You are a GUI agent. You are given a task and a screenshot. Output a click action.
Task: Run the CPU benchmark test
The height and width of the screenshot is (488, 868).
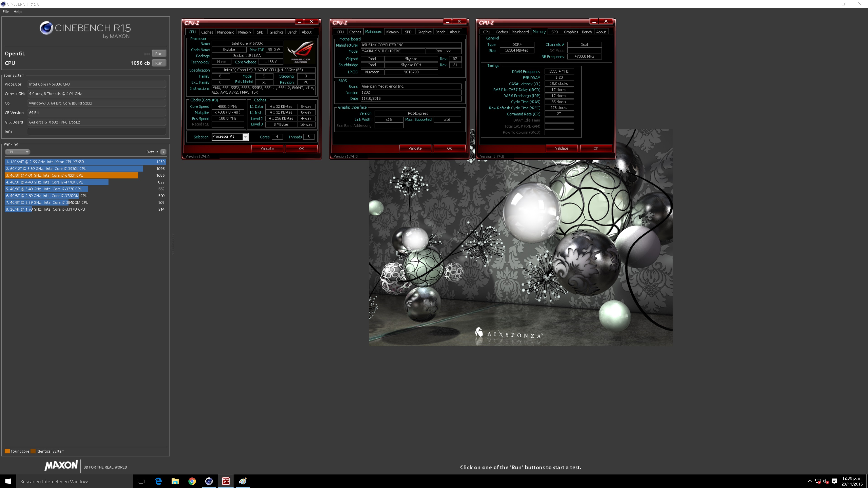(159, 63)
